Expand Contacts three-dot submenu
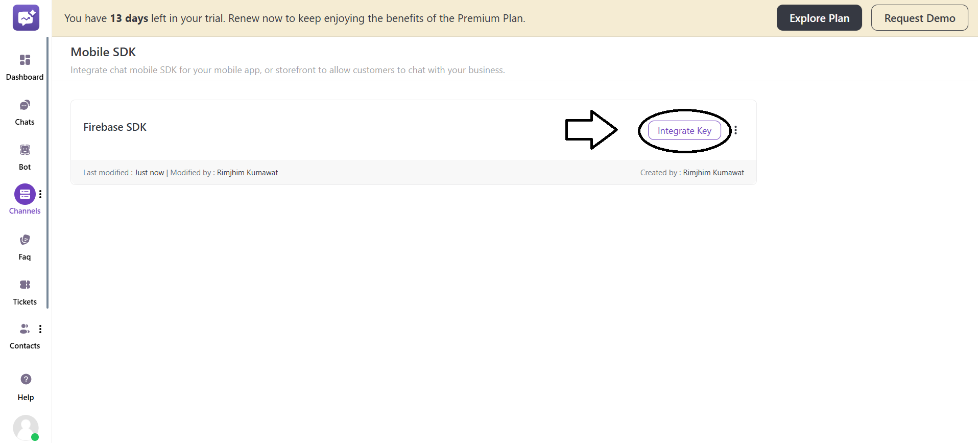The image size is (980, 444). [40, 329]
